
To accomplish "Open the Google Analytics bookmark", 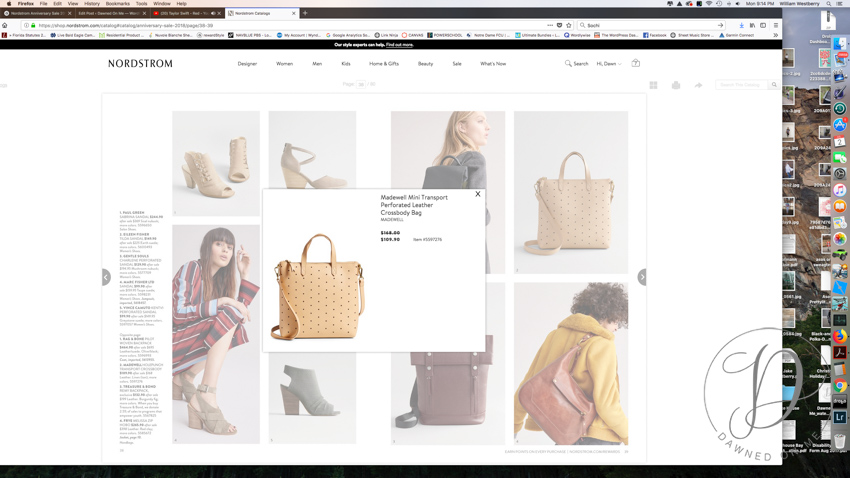I will tap(347, 35).
